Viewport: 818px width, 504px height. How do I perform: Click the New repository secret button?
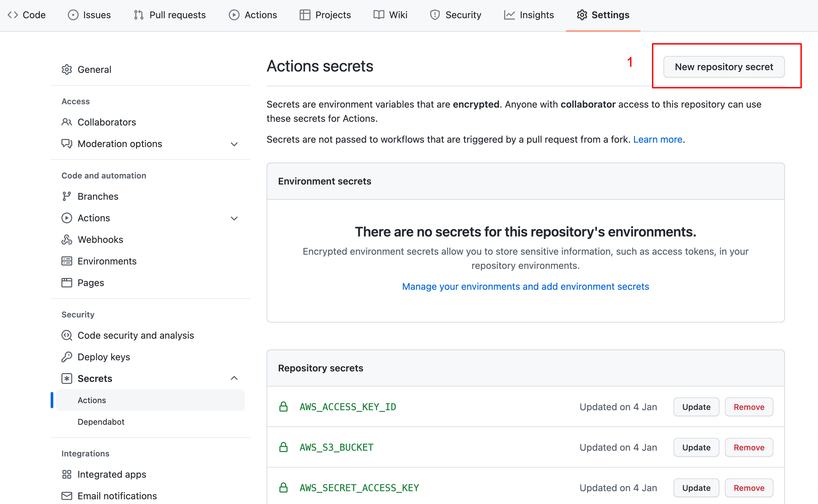[x=724, y=67]
